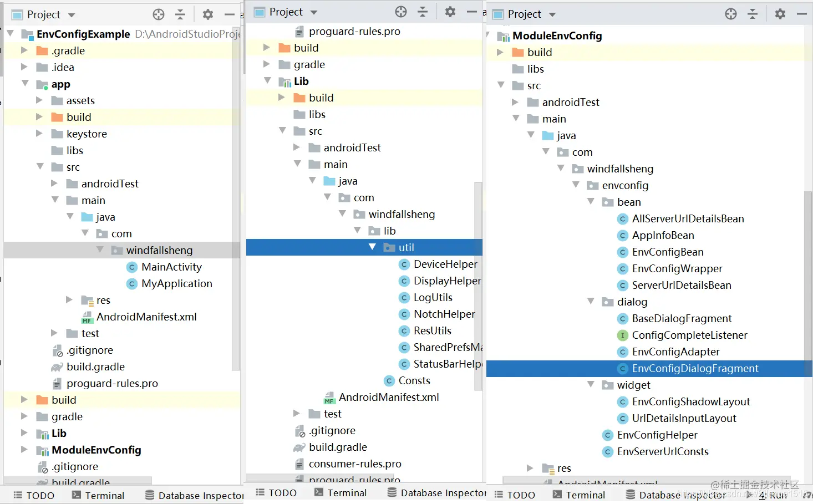
Task: Click the MyApplication class icon
Action: coord(132,284)
